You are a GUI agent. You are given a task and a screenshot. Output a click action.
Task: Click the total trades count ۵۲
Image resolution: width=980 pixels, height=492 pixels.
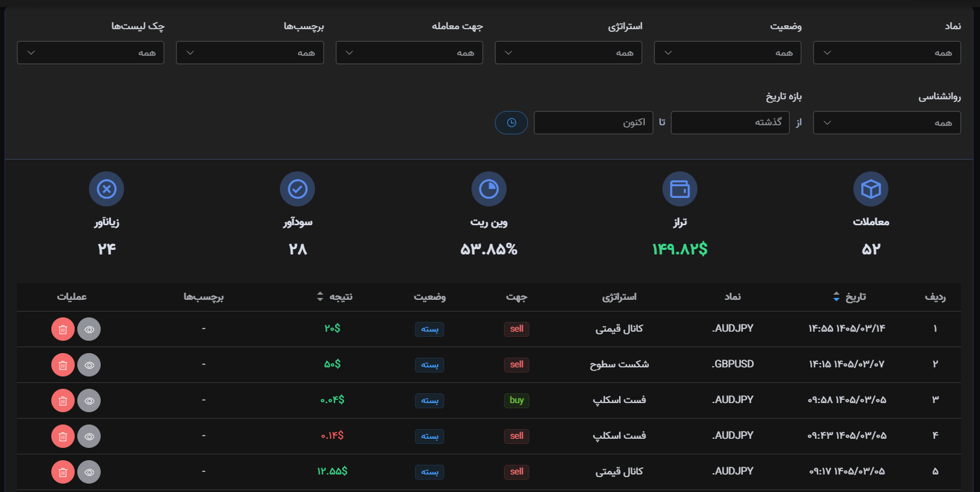(x=870, y=249)
